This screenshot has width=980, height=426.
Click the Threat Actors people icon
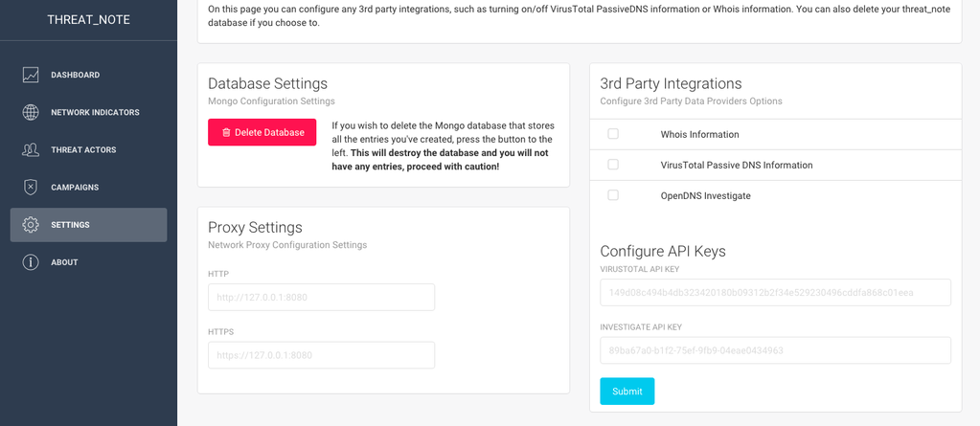31,149
